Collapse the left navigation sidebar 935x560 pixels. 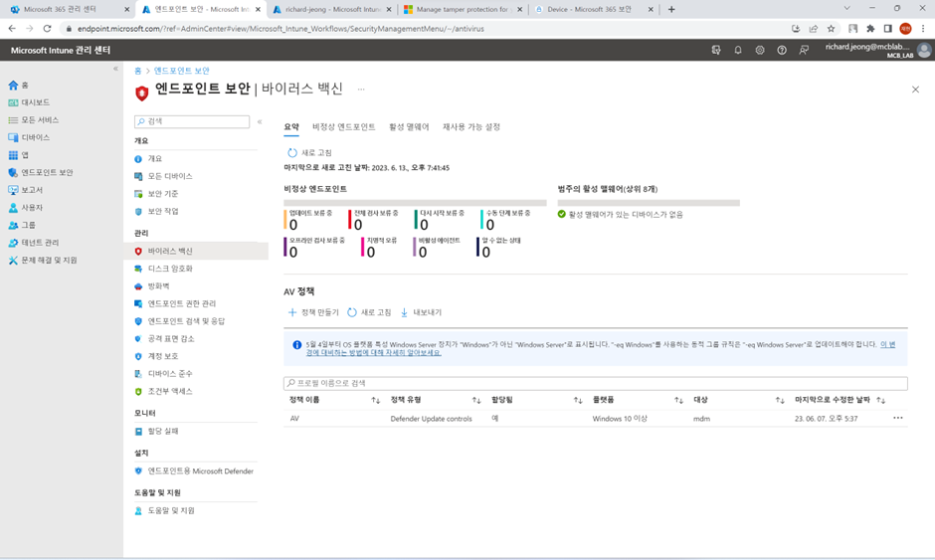pyautogui.click(x=115, y=69)
